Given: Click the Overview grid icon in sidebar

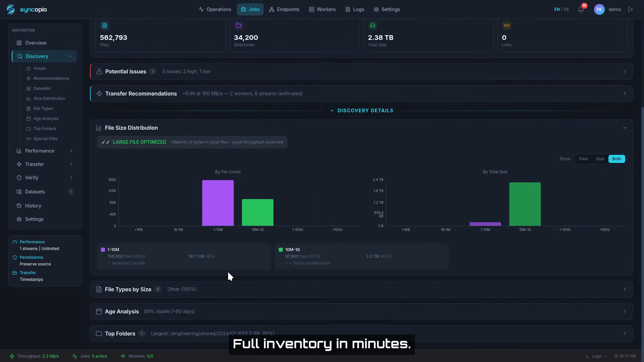Looking at the screenshot, I should [19, 43].
